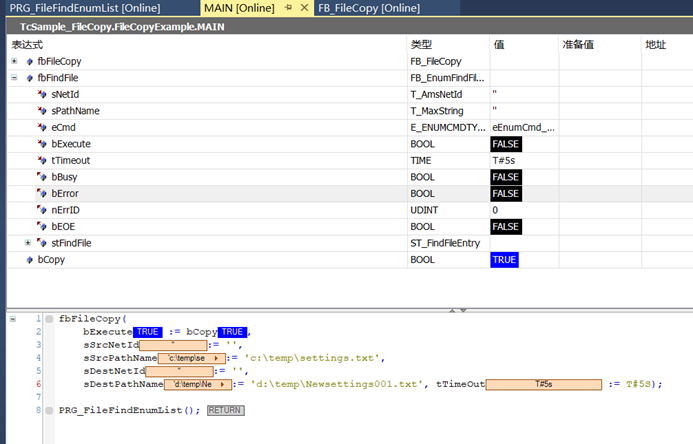The height and width of the screenshot is (444, 693).
Task: Click the stFindFile output variable icon
Action: click(42, 243)
